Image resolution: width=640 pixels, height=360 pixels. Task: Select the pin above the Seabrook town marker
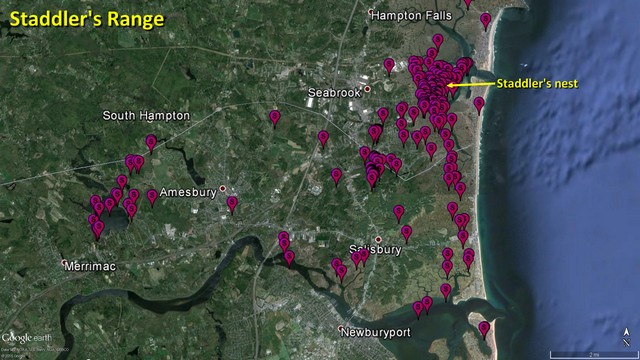[389, 67]
